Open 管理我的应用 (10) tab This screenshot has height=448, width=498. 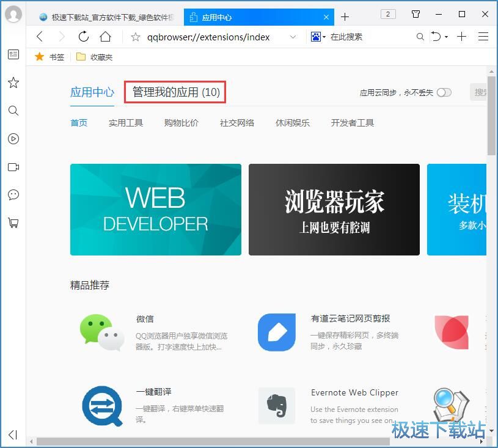pos(175,92)
